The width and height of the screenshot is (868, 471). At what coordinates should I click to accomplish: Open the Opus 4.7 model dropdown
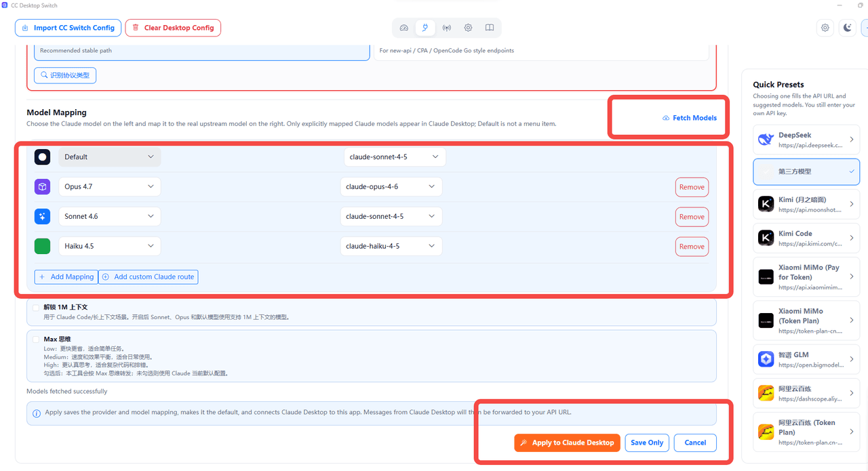pyautogui.click(x=110, y=186)
